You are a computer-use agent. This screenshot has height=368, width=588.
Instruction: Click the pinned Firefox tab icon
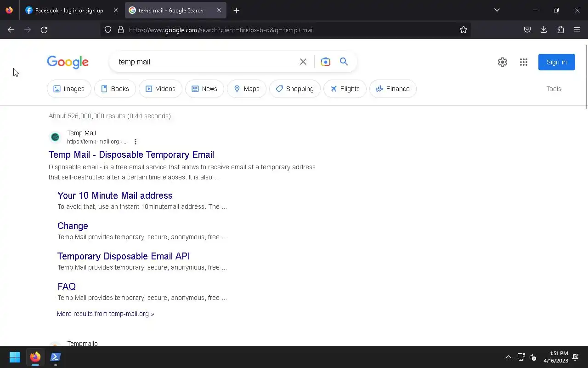point(9,10)
